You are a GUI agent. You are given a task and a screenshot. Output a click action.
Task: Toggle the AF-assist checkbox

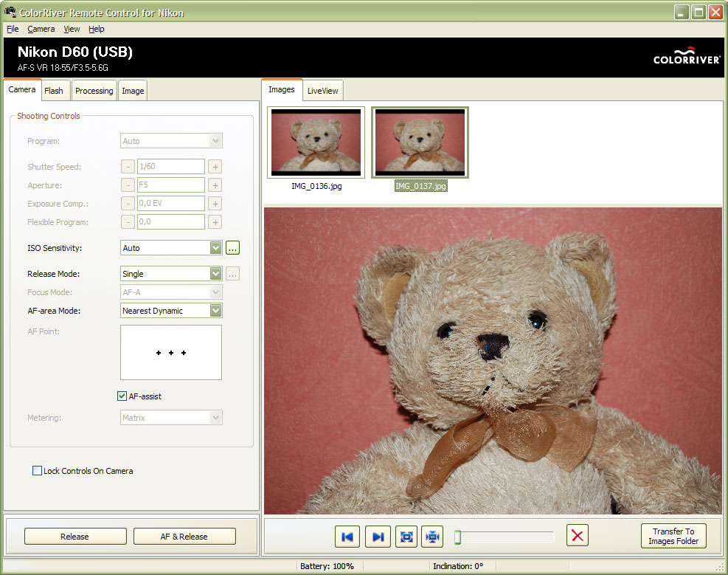(x=122, y=396)
